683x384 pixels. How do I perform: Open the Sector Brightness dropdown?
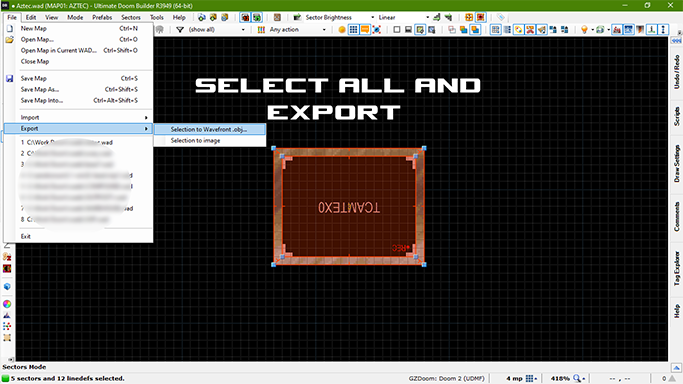pos(372,17)
